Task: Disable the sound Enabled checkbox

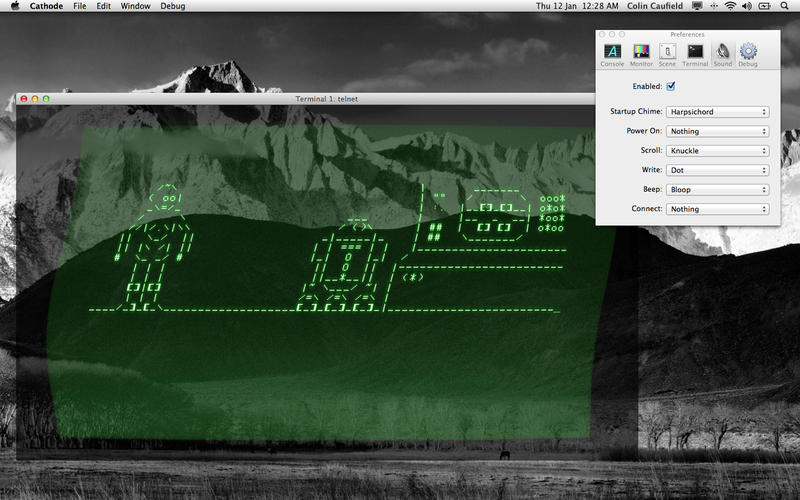Action: (671, 87)
